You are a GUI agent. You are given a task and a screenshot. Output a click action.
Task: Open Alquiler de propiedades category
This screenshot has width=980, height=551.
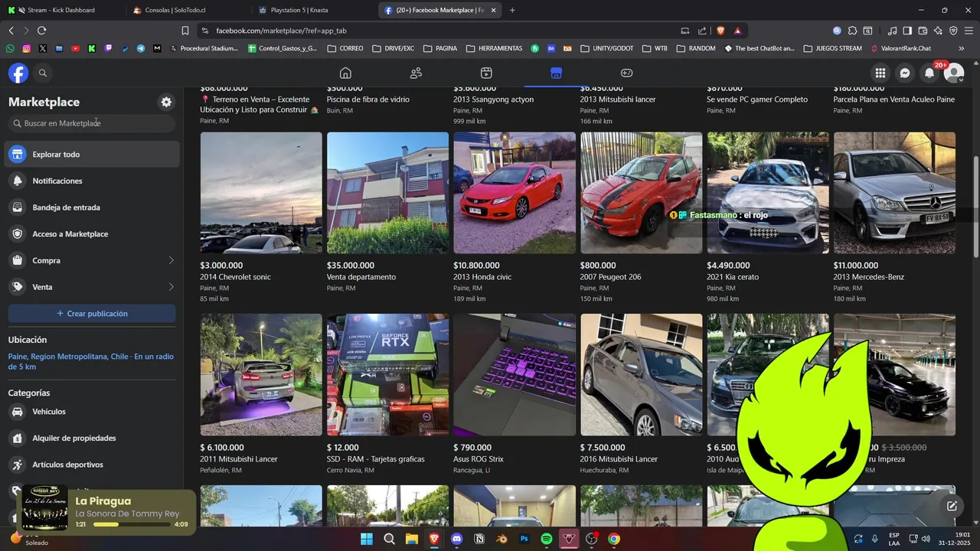pyautogui.click(x=92, y=438)
